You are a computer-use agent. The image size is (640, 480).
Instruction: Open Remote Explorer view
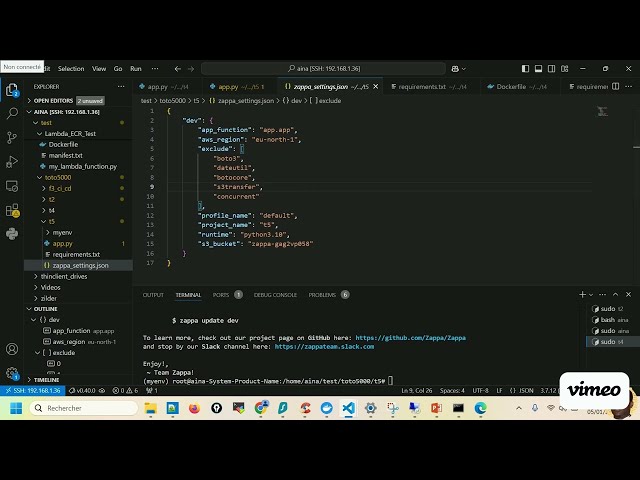[12, 186]
